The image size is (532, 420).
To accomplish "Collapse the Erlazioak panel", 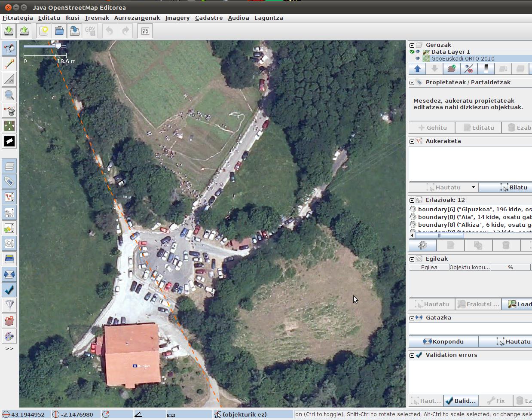I will pos(412,200).
